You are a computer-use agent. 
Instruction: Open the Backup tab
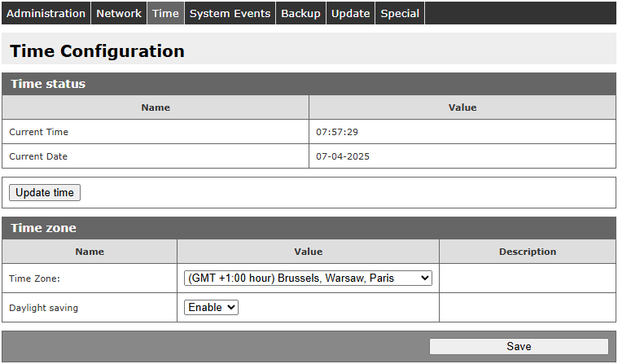tap(300, 13)
